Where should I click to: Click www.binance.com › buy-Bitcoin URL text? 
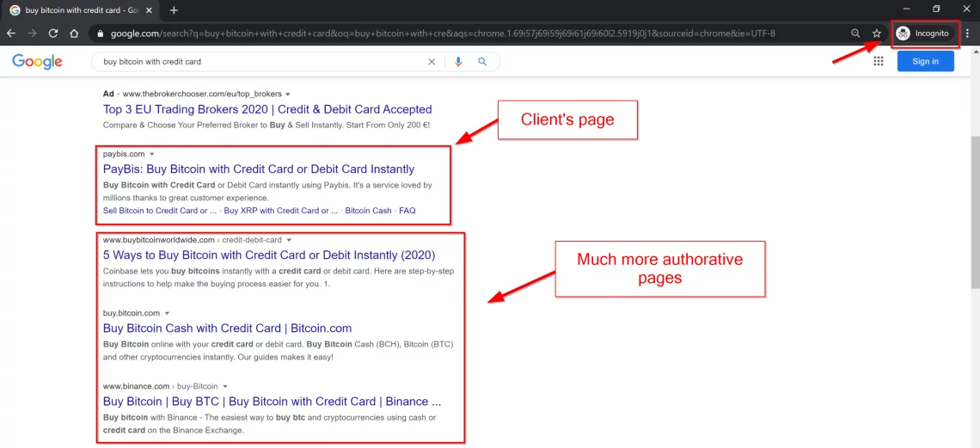(x=160, y=386)
